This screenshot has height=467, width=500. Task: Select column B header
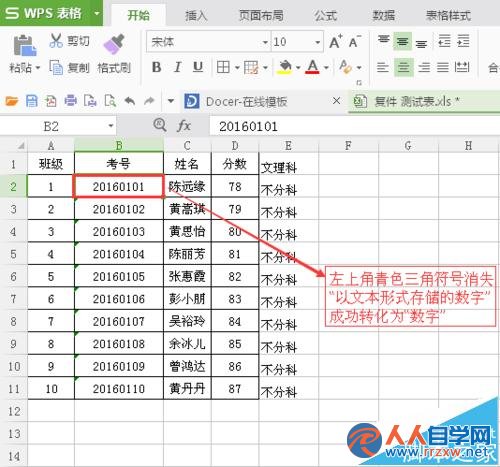pyautogui.click(x=119, y=145)
